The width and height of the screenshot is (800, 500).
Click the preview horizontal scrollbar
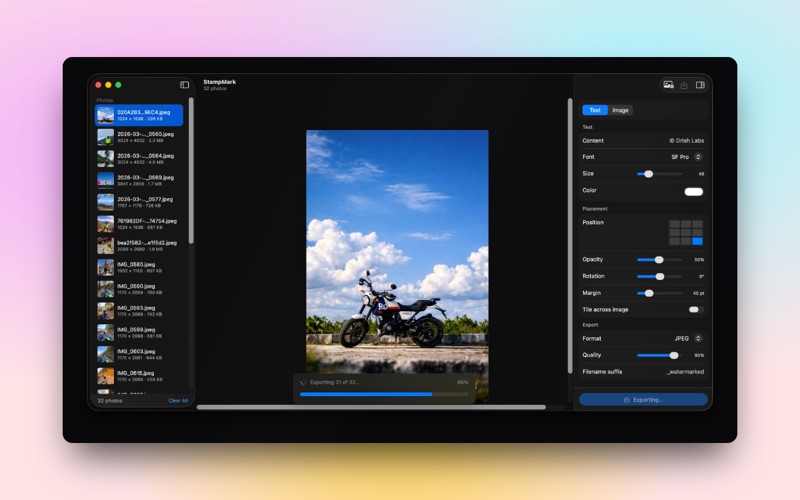click(371, 407)
